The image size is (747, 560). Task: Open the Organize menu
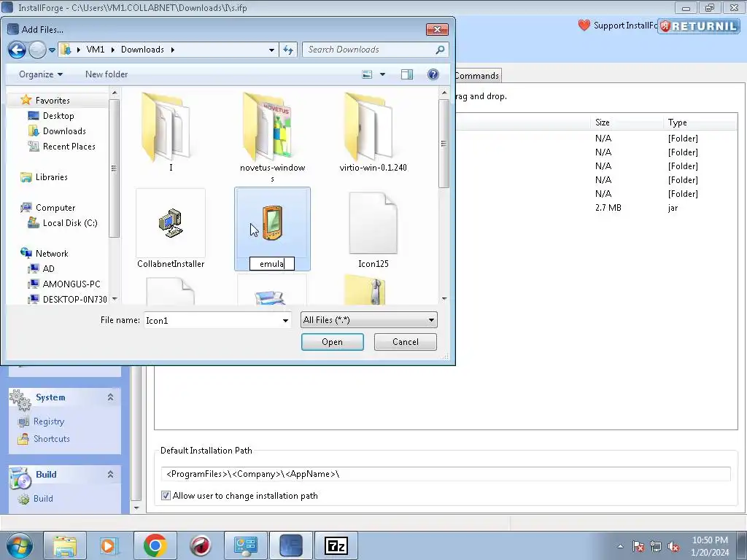(x=41, y=74)
